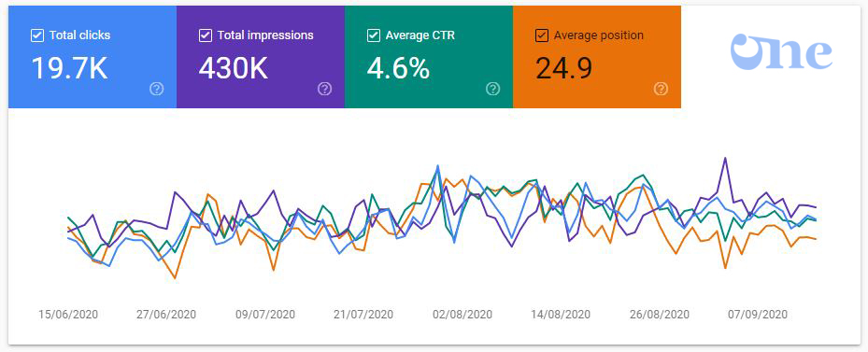This screenshot has height=352, width=868.
Task: Click the question mark on Average CTR card
Action: pos(492,89)
